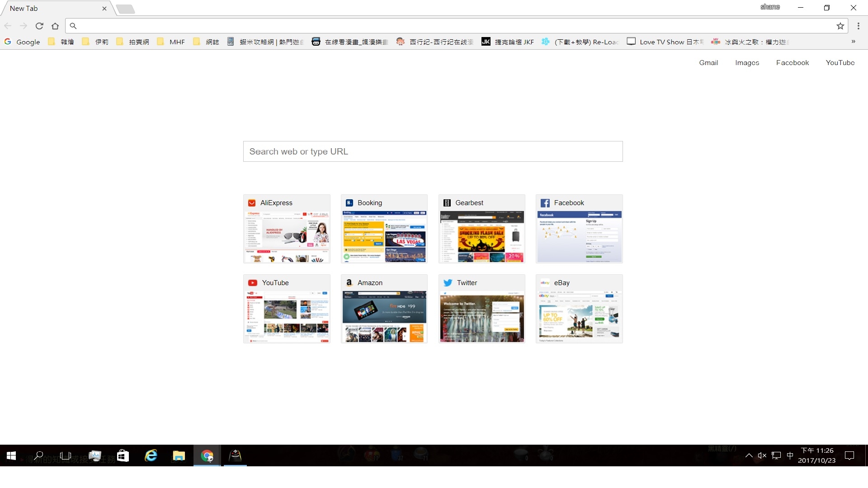The height and width of the screenshot is (488, 868).
Task: Launch Internet Explorer from the taskbar
Action: click(x=151, y=455)
